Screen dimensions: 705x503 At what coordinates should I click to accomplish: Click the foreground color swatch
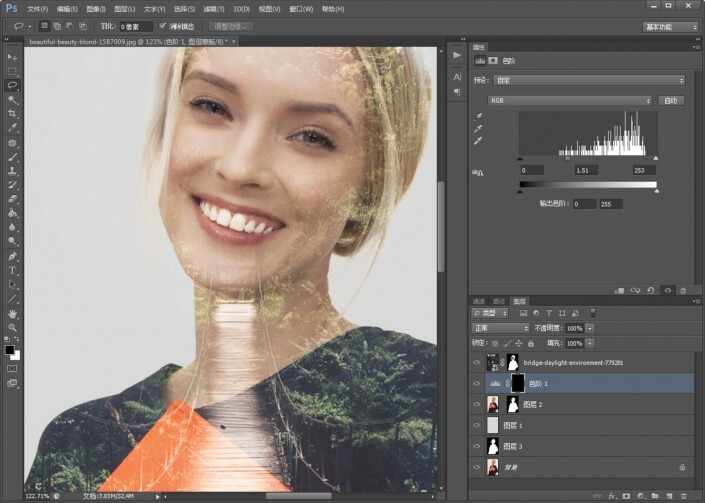[x=9, y=349]
